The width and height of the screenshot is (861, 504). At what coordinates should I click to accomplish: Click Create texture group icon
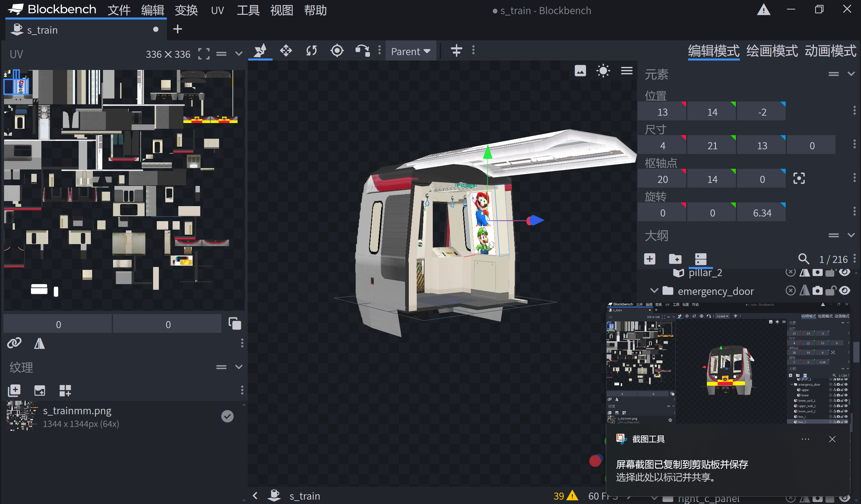coord(65,390)
